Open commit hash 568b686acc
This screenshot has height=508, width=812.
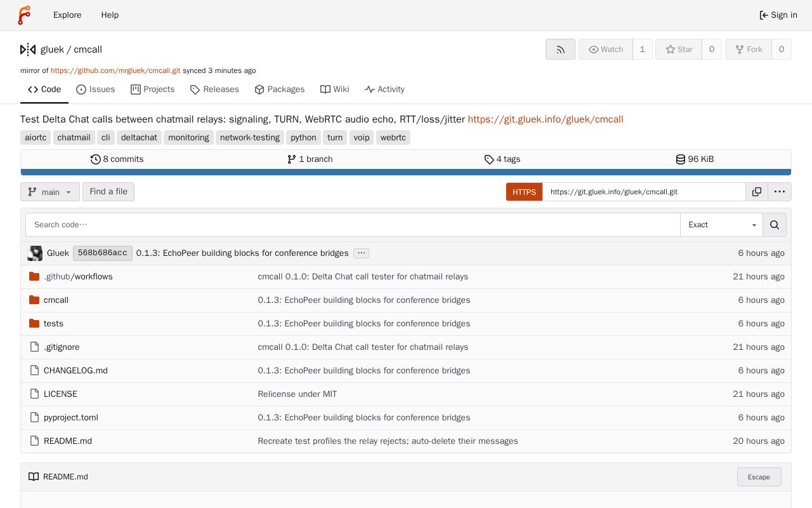coord(103,253)
